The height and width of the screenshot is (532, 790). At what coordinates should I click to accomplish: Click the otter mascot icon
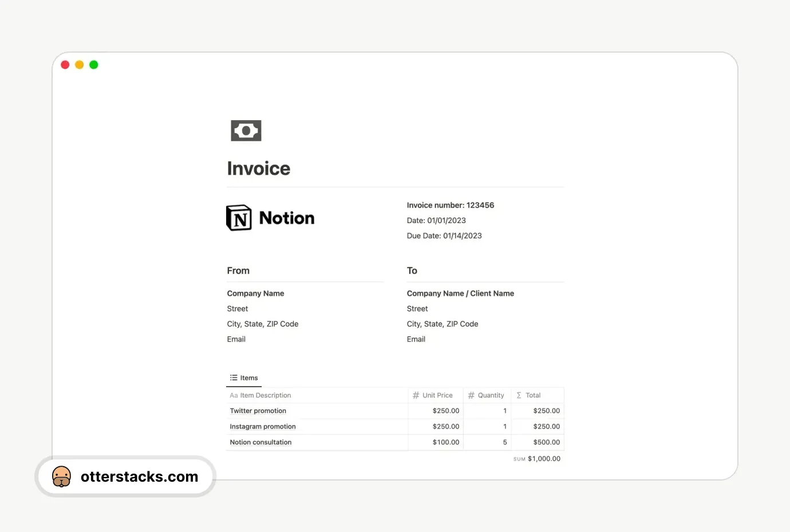[x=62, y=477]
